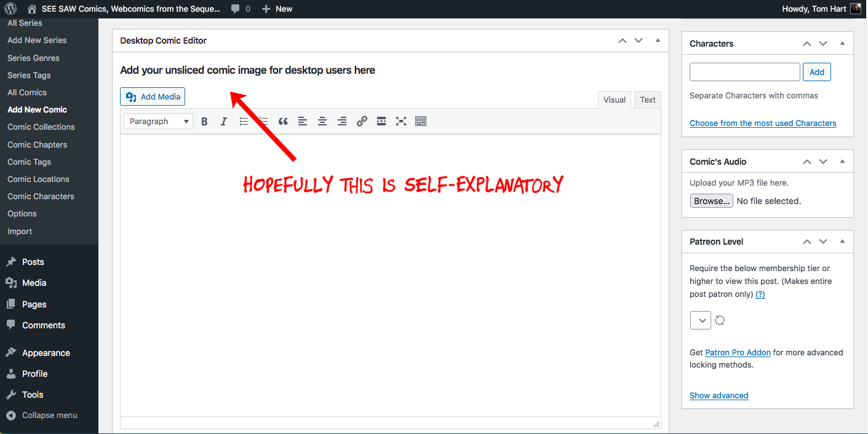Collapse the Patreon Level panel
The height and width of the screenshot is (434, 868).
click(842, 242)
